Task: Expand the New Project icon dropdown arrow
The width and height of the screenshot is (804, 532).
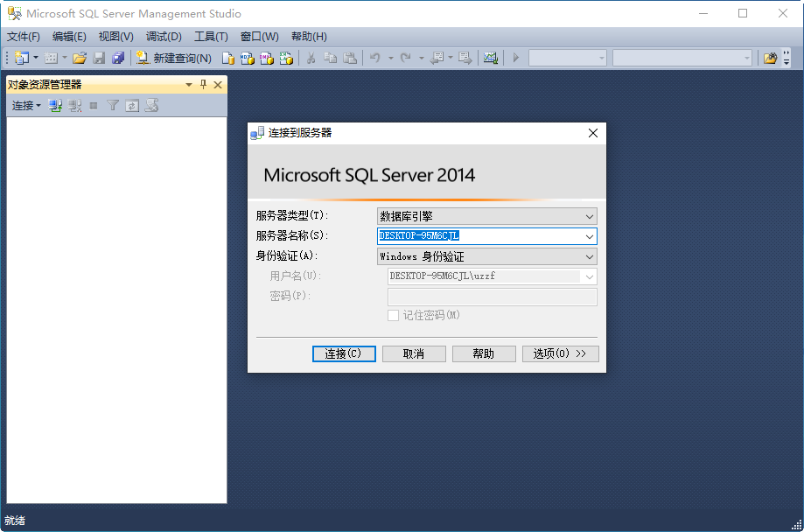Action: click(36, 58)
